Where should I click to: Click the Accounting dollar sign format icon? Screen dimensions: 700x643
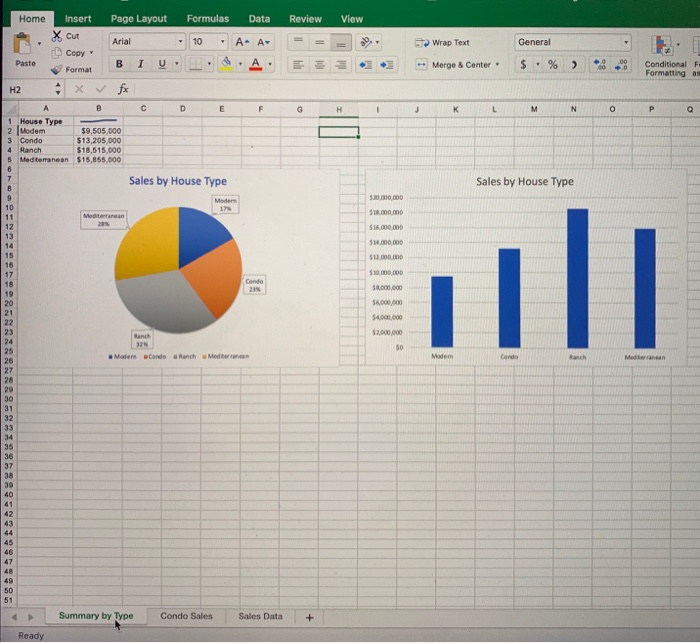point(524,65)
